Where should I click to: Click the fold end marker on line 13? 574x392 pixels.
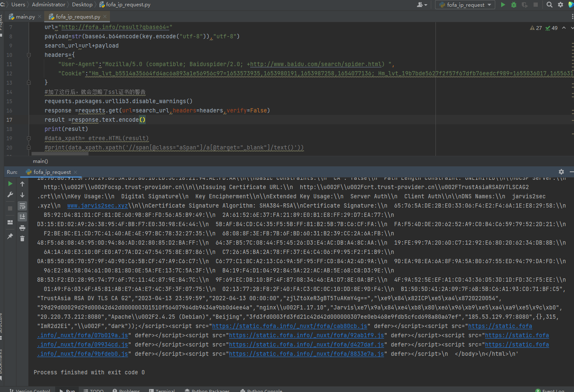pyautogui.click(x=29, y=83)
